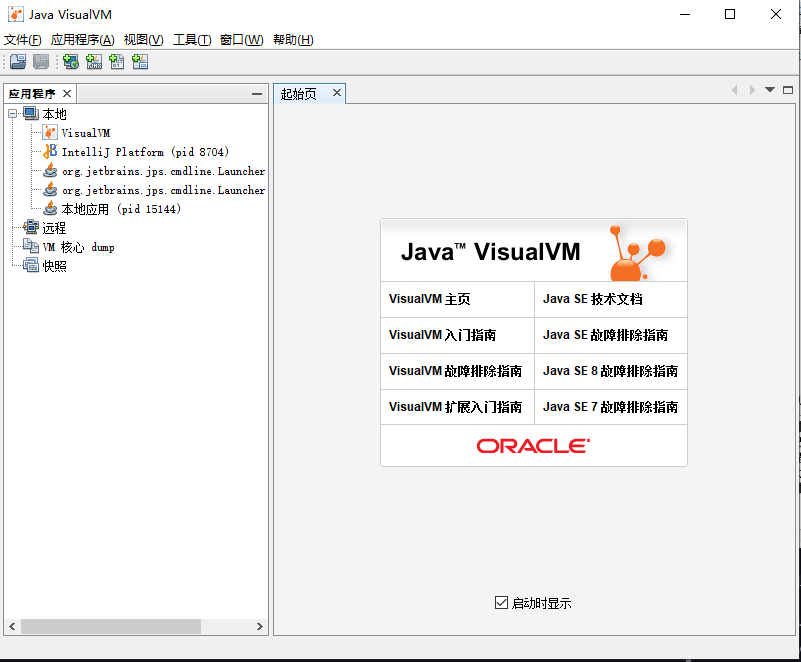Click the Add JMX Connection toolbar icon
Image resolution: width=801 pixels, height=662 pixels.
[94, 62]
